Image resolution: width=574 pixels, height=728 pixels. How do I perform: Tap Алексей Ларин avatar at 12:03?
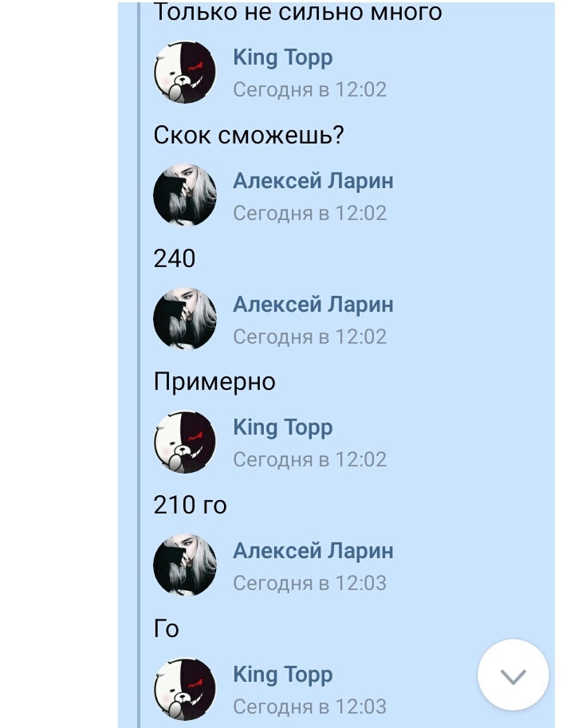(185, 565)
